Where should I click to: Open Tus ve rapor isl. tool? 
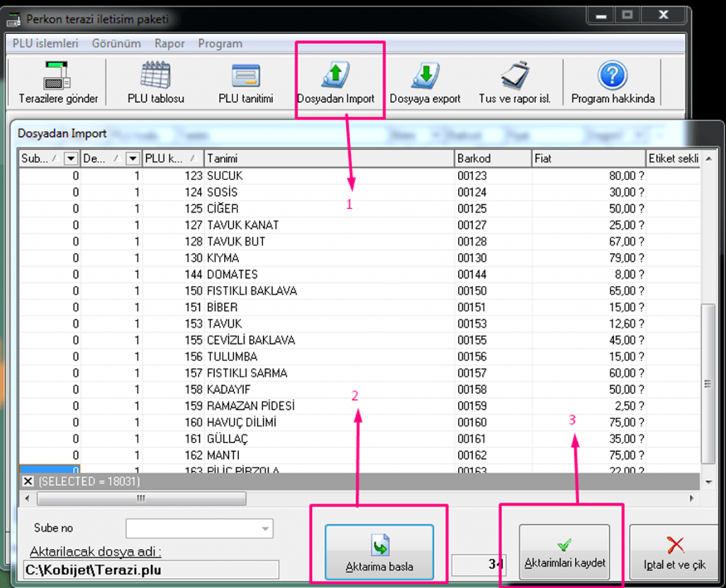pyautogui.click(x=515, y=82)
